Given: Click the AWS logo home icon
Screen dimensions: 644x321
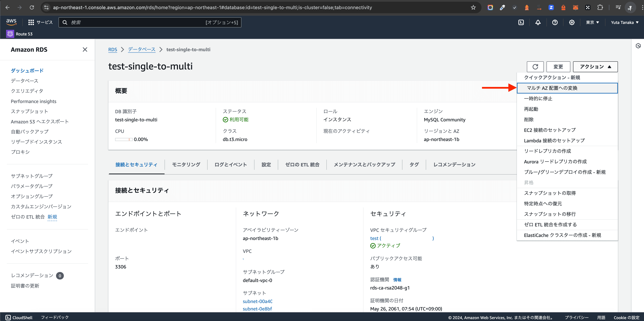Looking at the screenshot, I should 11,22.
